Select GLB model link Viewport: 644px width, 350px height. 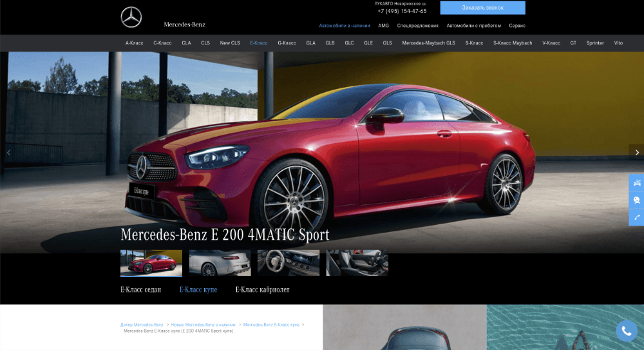[330, 43]
